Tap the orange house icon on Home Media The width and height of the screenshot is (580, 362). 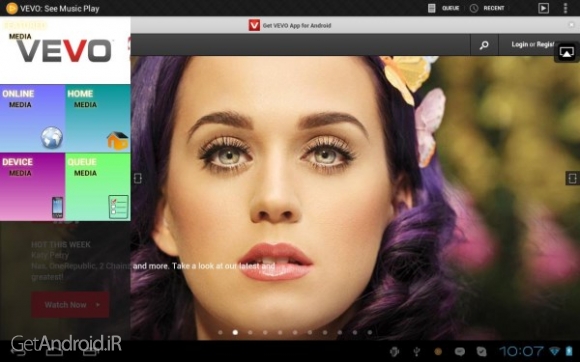(118, 141)
